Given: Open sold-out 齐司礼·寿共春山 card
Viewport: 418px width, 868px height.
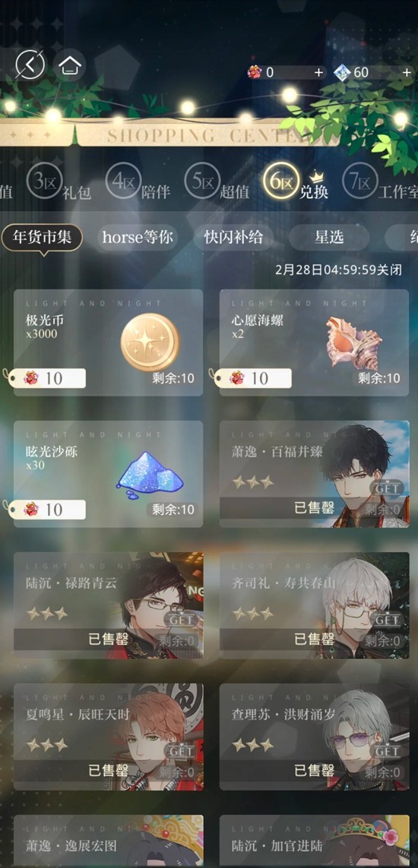Looking at the screenshot, I should [315, 605].
